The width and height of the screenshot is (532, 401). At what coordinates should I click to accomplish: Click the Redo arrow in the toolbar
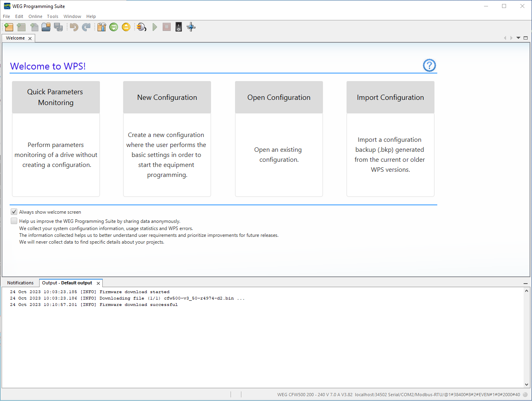(x=86, y=27)
